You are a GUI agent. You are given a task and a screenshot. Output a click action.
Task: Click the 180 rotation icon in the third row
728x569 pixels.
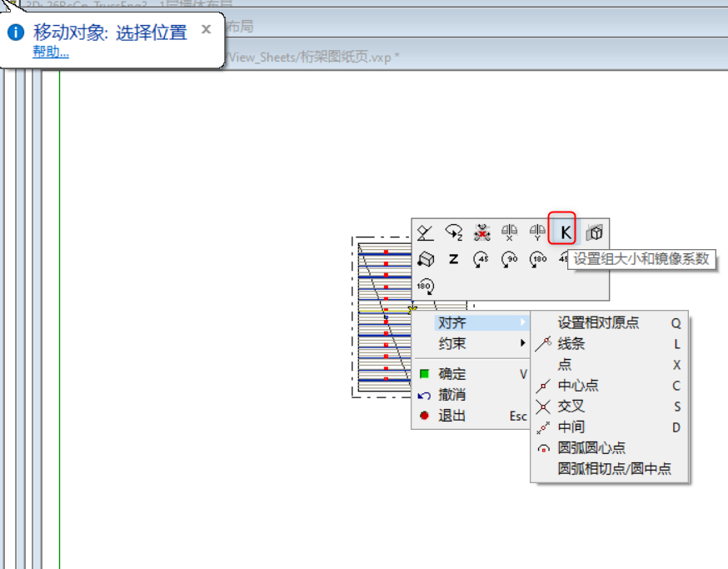tap(426, 286)
